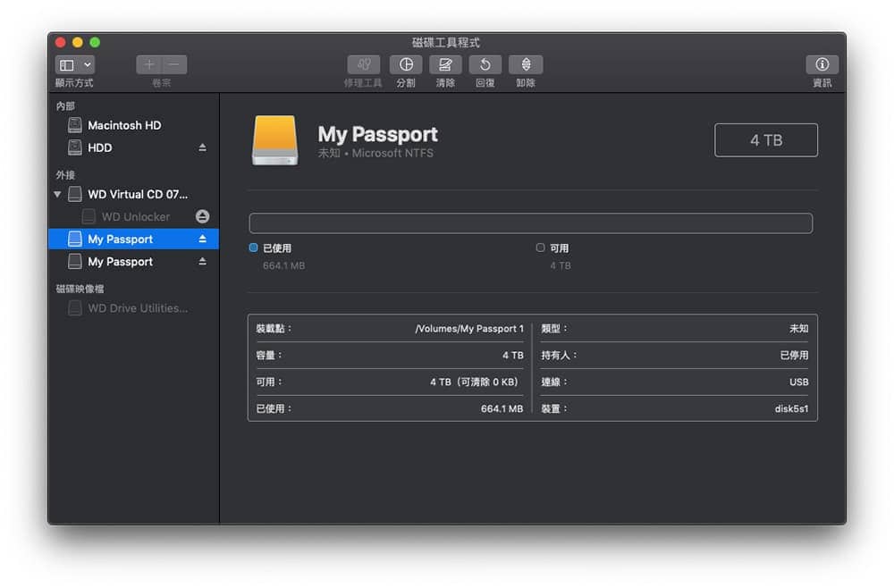The height and width of the screenshot is (588, 894).
Task: Click the 4 TB capacity box
Action: (766, 140)
